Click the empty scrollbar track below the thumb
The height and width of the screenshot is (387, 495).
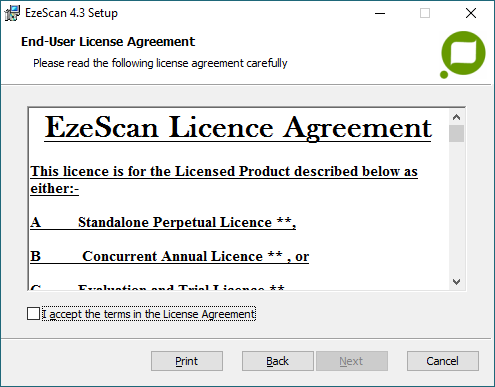456,208
